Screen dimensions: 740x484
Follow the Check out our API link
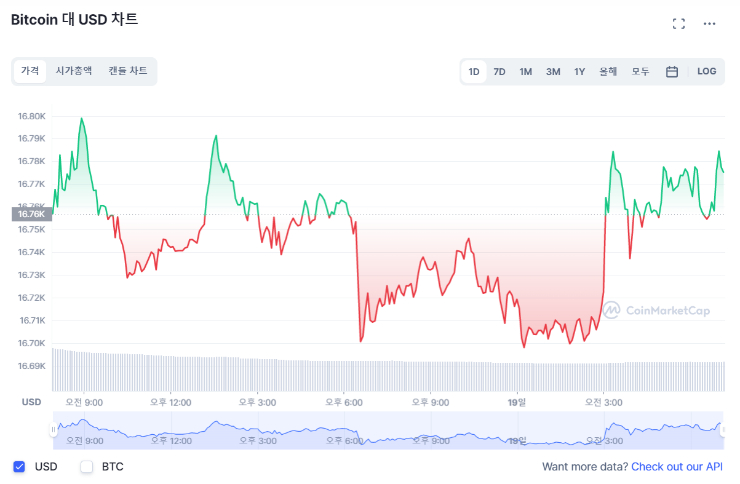[676, 466]
